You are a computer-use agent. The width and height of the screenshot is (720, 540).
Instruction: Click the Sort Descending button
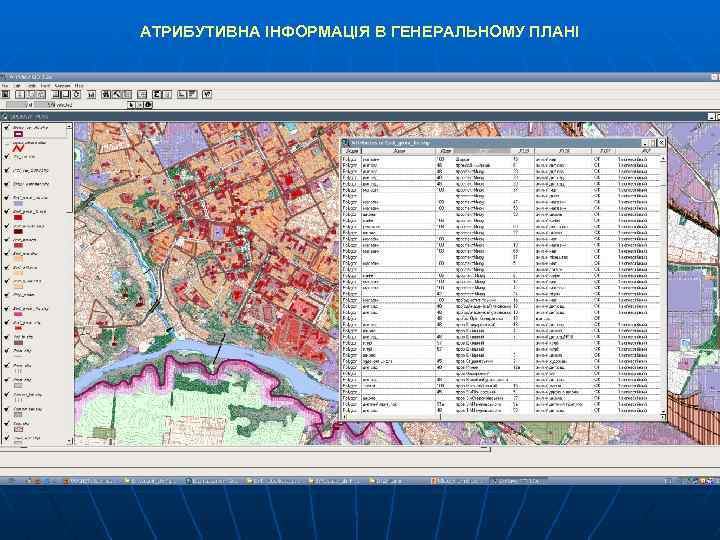pos(192,94)
